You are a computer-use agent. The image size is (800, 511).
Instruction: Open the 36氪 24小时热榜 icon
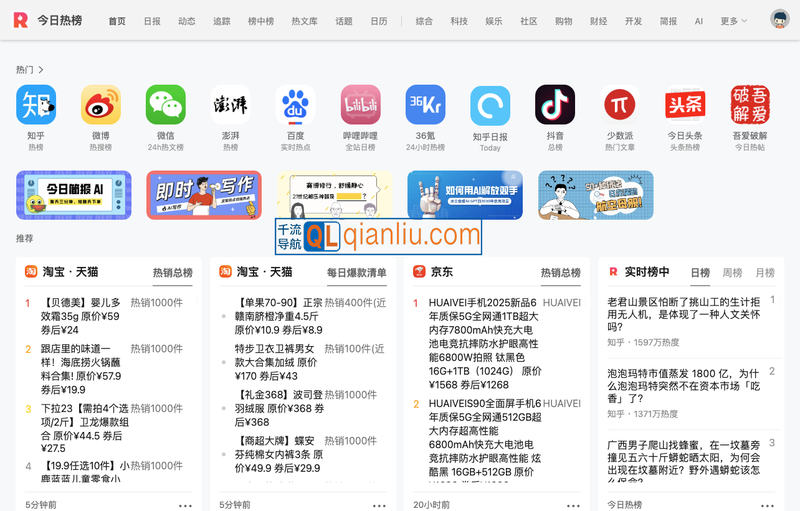tap(425, 105)
